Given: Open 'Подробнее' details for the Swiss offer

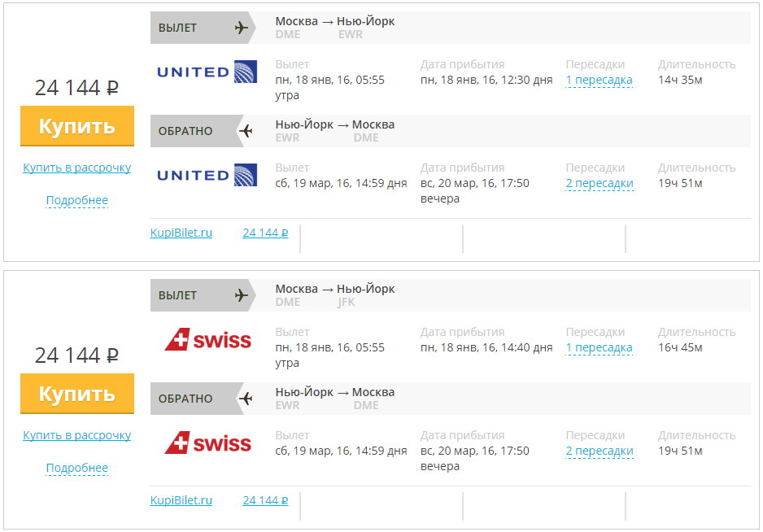Looking at the screenshot, I should tap(77, 469).
